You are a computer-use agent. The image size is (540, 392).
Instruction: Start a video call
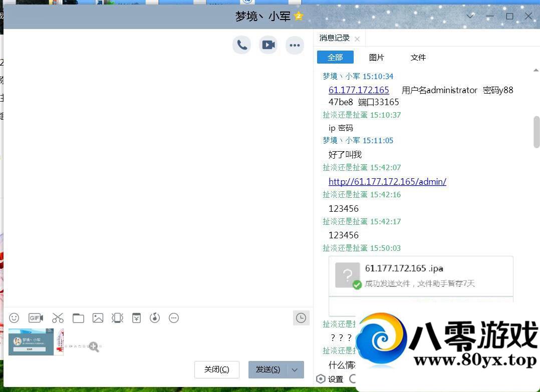pos(268,45)
